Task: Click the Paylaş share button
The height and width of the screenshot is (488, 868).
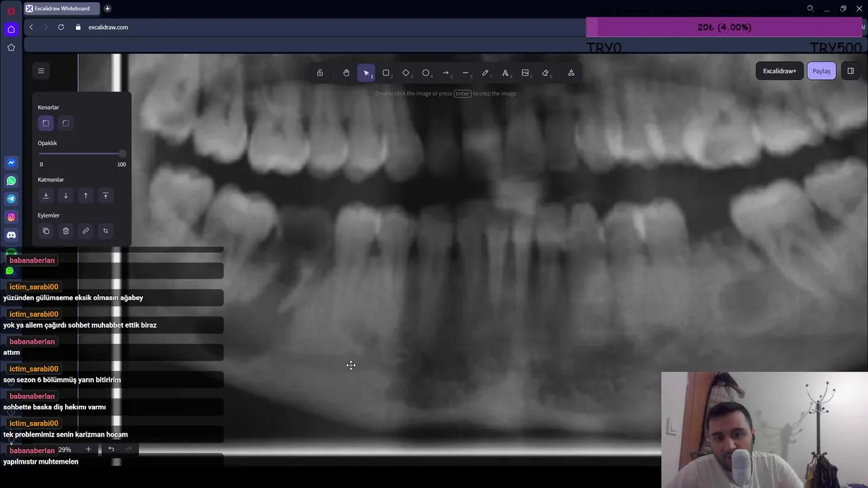Action: (x=821, y=71)
